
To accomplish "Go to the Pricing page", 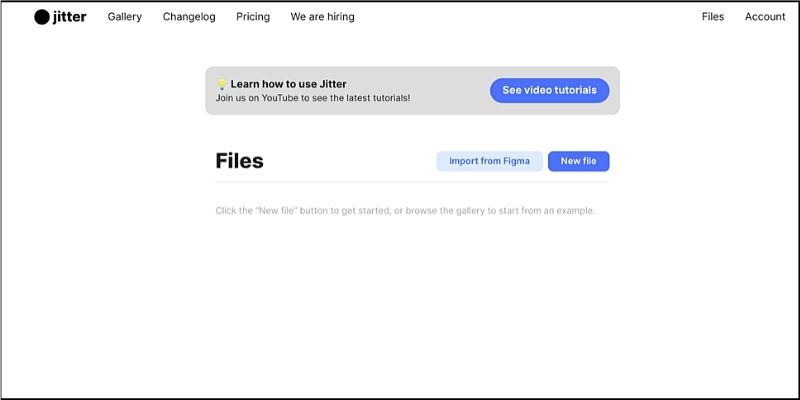I will tap(253, 17).
